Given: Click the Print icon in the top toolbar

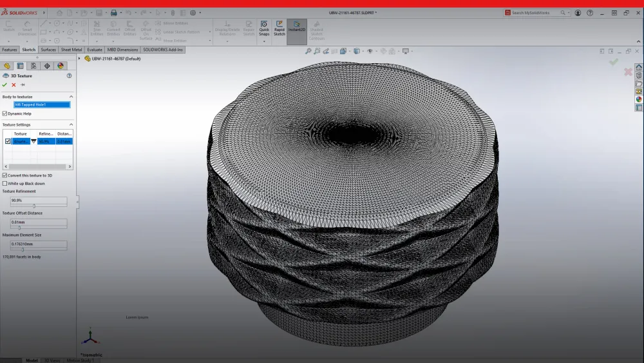Looking at the screenshot, I should click(x=114, y=13).
